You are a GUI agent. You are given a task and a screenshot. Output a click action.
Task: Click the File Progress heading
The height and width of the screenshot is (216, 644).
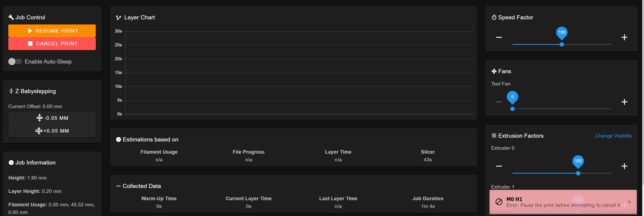248,152
